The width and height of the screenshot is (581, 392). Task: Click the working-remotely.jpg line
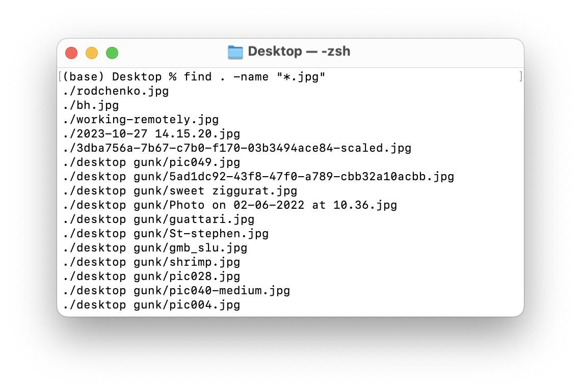141,120
